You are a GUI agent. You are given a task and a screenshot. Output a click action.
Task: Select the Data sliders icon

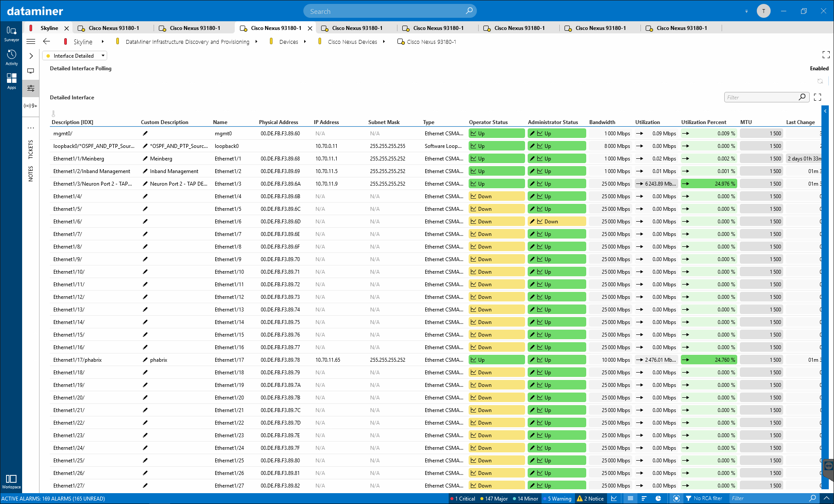click(31, 88)
